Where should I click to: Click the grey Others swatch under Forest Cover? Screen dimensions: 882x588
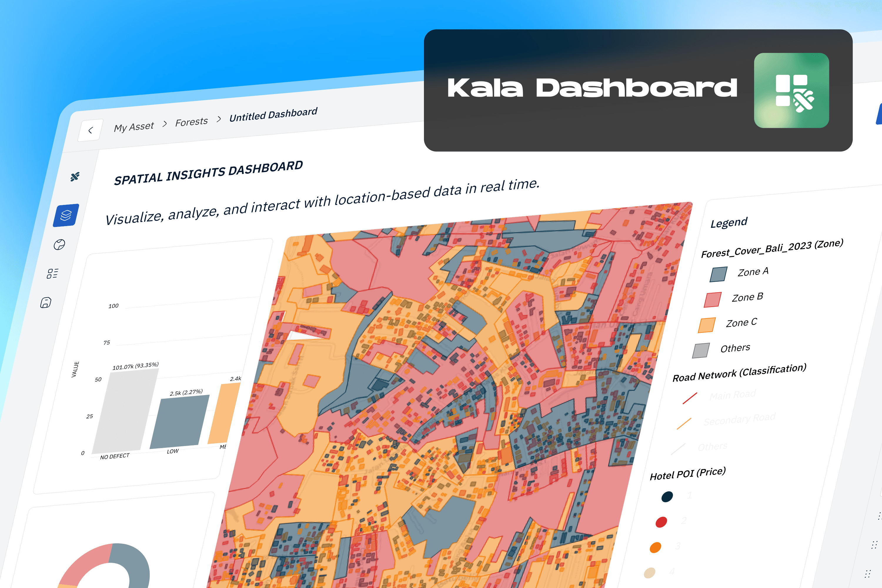click(x=701, y=350)
